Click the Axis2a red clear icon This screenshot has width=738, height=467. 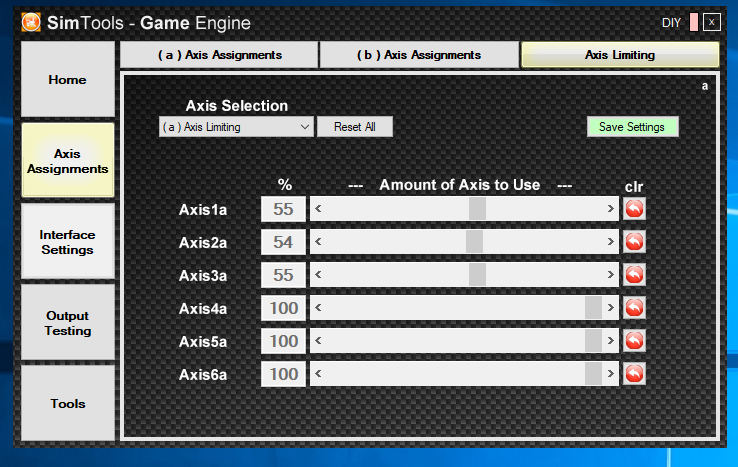tap(634, 242)
